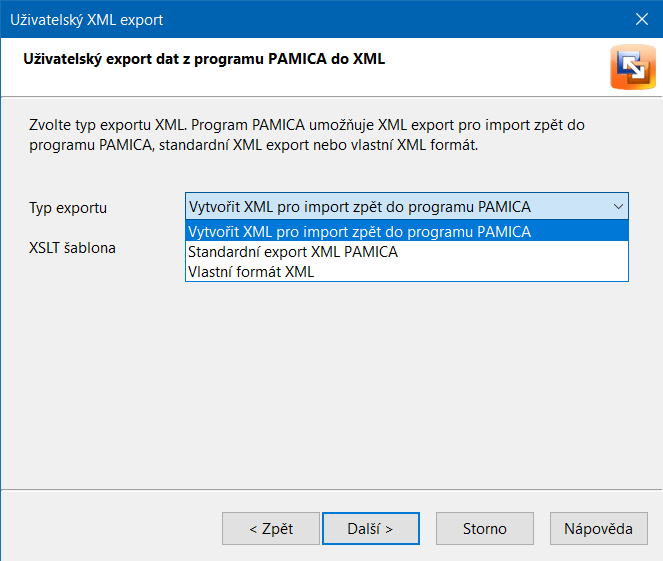Image resolution: width=663 pixels, height=561 pixels.
Task: Click the word PAMICA in the bold heading
Action: [297, 59]
